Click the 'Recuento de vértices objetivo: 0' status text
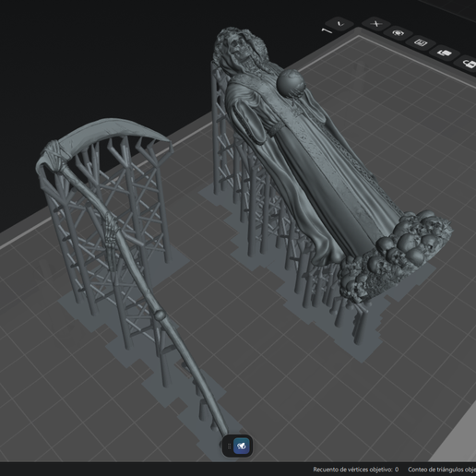Screen dimensions: 476x476 pos(356,470)
